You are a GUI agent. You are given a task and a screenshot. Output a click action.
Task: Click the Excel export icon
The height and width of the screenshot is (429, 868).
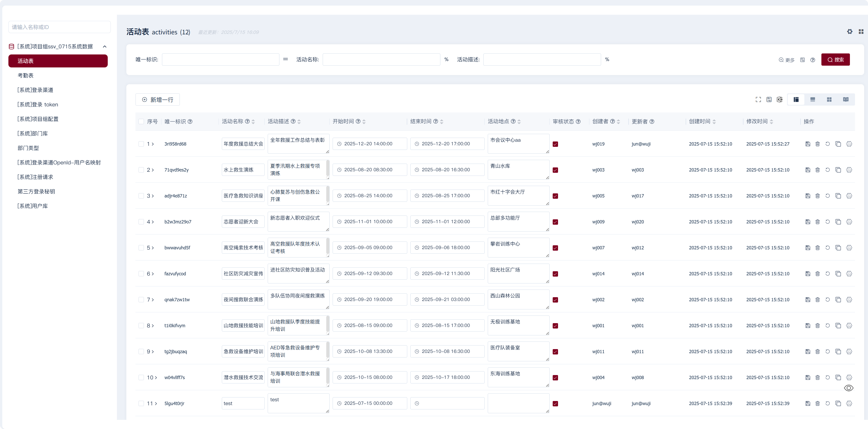point(779,100)
